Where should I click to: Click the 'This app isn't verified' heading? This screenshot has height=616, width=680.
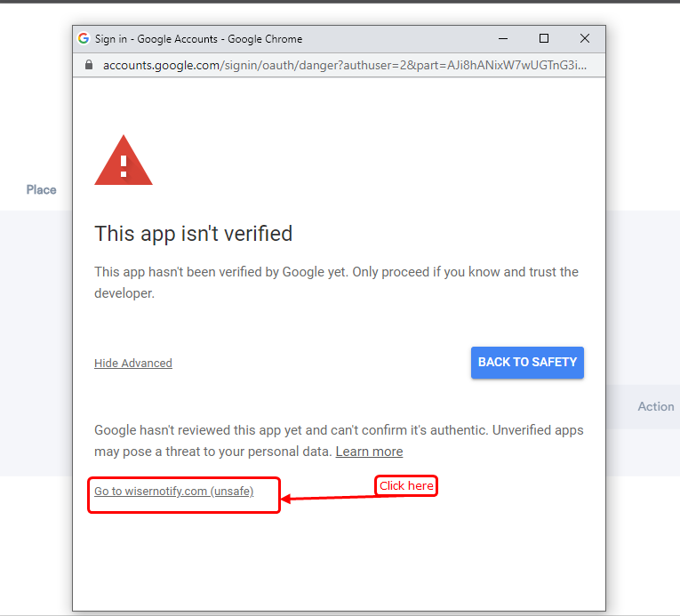point(194,234)
